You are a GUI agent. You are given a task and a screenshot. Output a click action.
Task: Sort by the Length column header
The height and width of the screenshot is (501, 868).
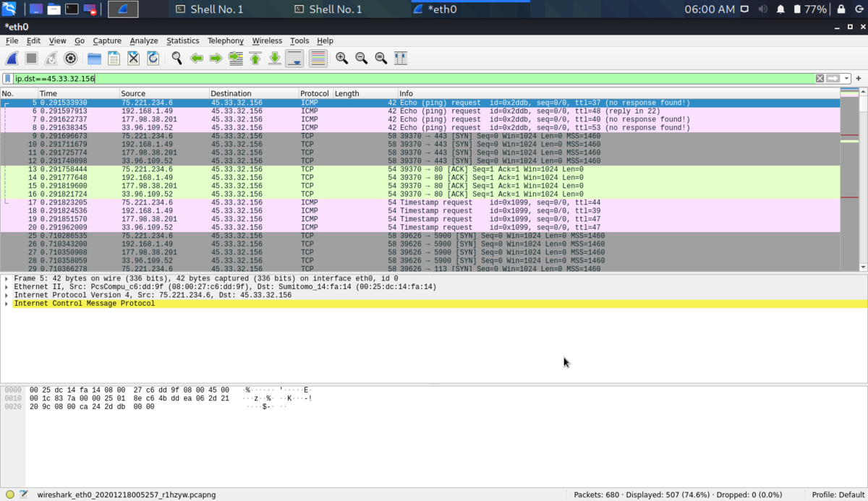click(365, 93)
